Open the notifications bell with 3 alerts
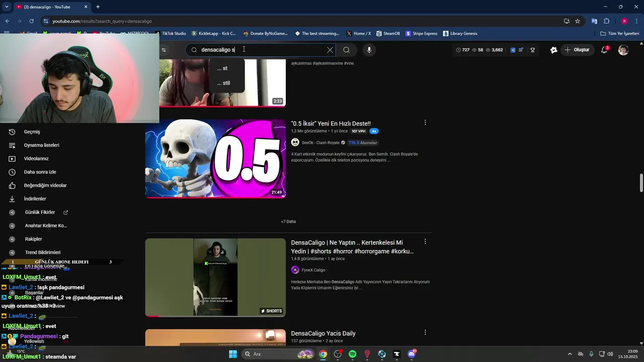The width and height of the screenshot is (644, 362). (604, 50)
